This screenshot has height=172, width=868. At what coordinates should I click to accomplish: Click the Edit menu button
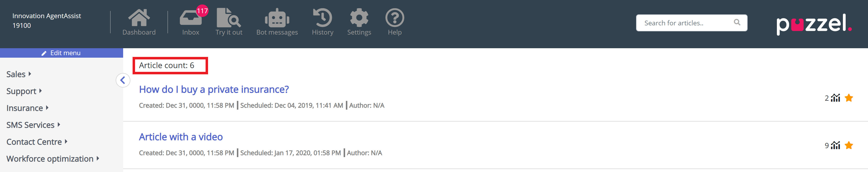point(61,53)
